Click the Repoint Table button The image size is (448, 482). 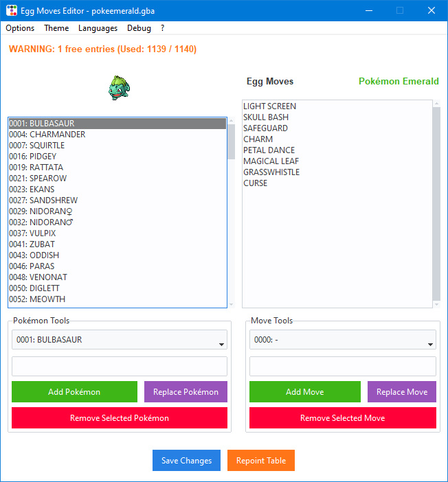point(260,461)
